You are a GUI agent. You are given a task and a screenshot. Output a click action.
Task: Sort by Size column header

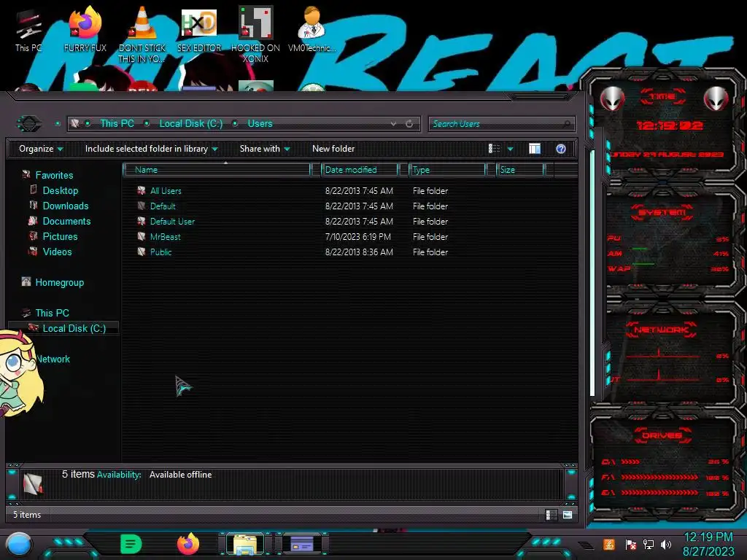(x=520, y=169)
